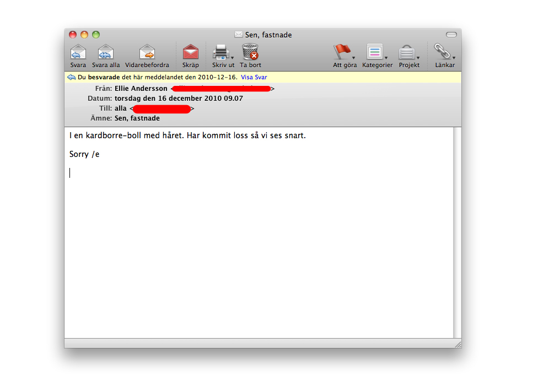Click the message line about kardborre-boll
Viewport: 538px width, 392px height.
(187, 135)
